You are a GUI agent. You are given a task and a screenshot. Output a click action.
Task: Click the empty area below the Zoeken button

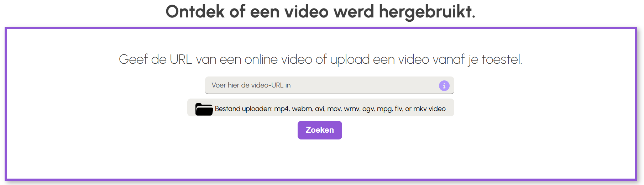tap(320, 158)
